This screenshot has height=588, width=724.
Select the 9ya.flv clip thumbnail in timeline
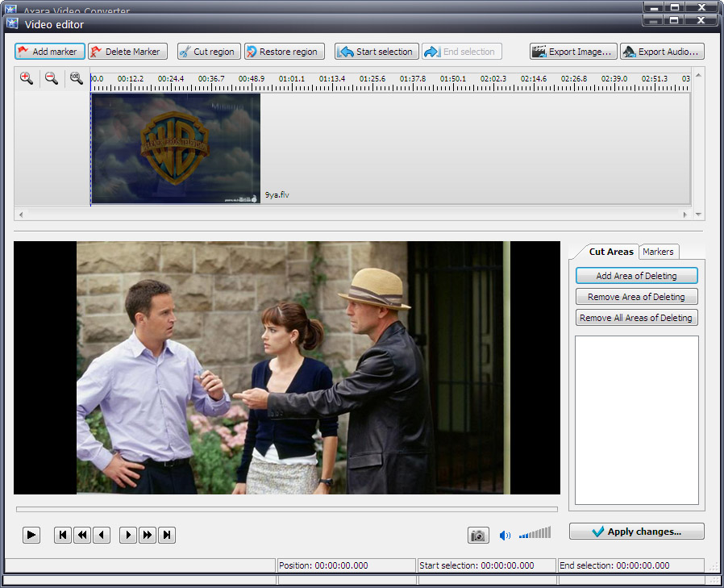pyautogui.click(x=175, y=148)
